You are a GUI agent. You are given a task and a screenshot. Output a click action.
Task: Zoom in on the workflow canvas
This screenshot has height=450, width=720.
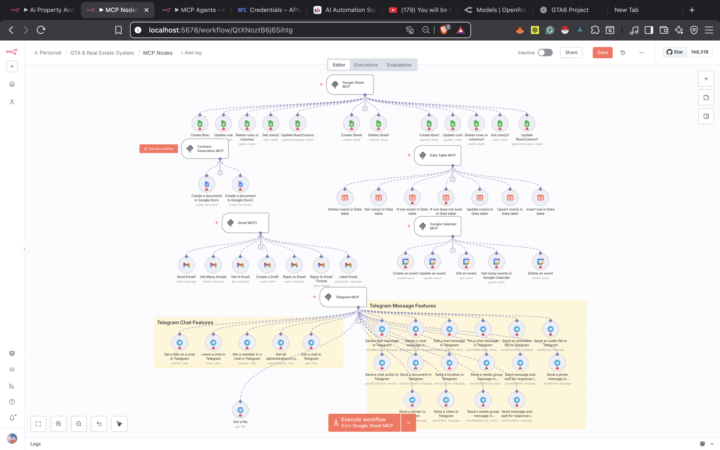(59, 423)
